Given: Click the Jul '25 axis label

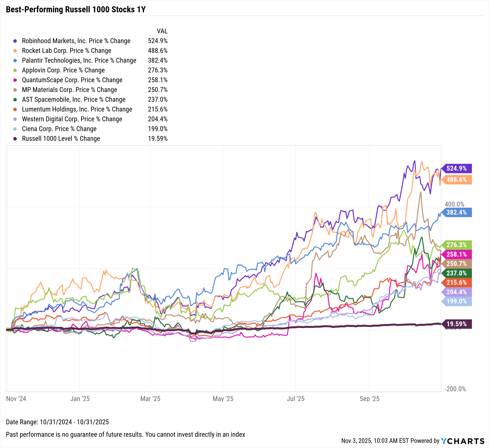Looking at the screenshot, I should (295, 399).
